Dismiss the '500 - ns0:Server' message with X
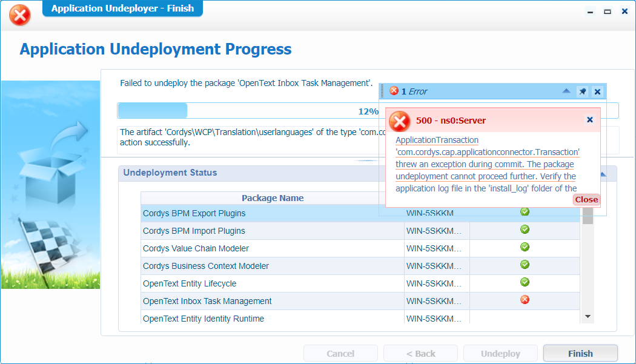The width and height of the screenshot is (636, 364). [590, 120]
